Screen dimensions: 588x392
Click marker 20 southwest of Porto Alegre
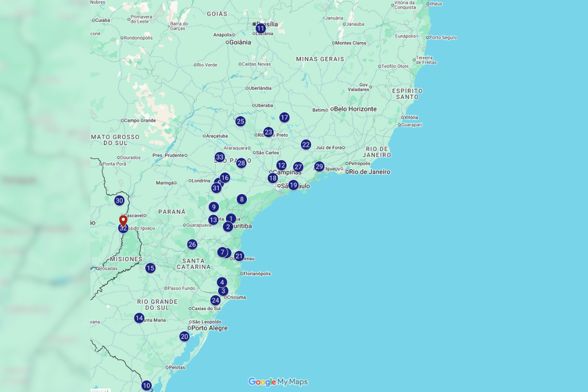tap(184, 336)
